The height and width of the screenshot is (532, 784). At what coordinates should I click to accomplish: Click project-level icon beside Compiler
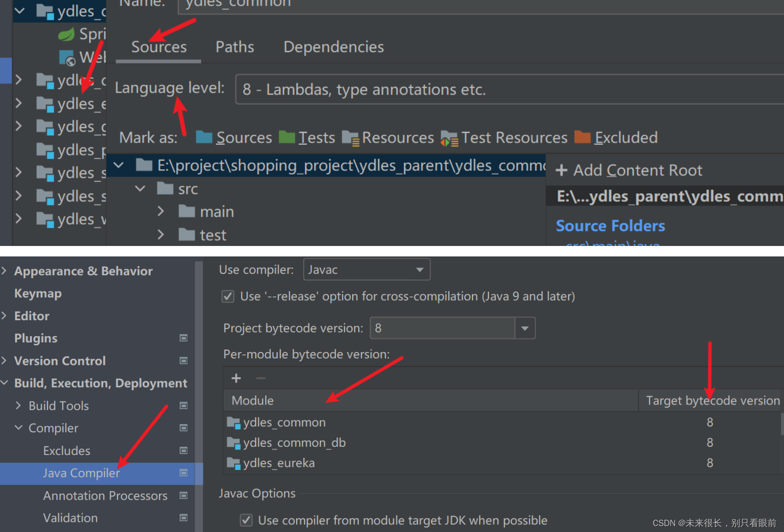pyautogui.click(x=184, y=428)
